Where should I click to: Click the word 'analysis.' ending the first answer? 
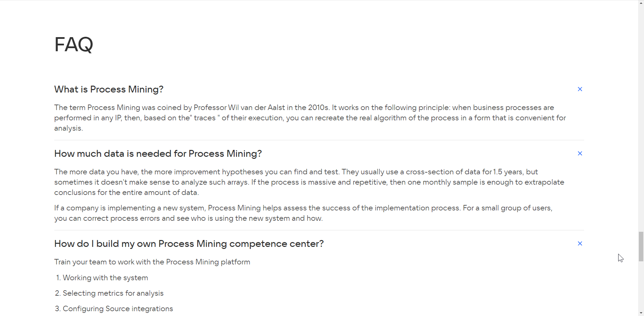68,128
